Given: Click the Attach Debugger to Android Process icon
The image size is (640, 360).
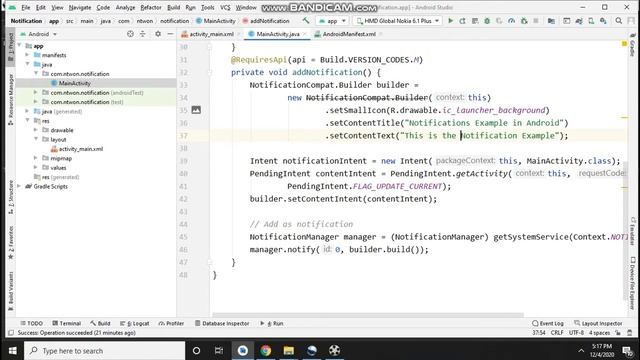Looking at the screenshot, I should pos(524,21).
